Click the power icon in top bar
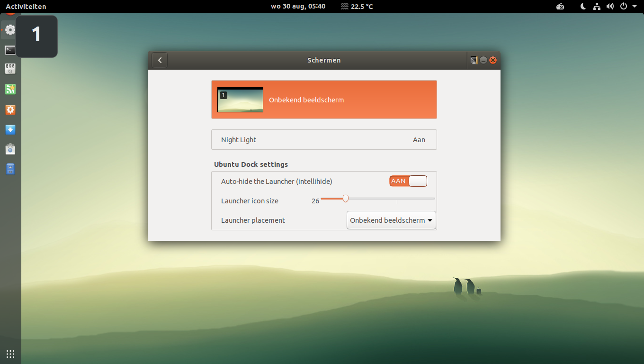This screenshot has height=364, width=644. [624, 7]
